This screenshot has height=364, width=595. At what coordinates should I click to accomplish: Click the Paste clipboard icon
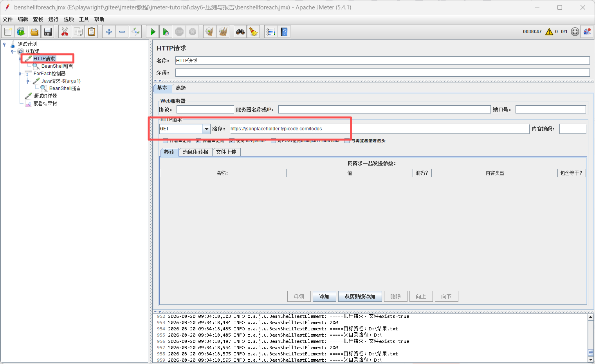click(92, 32)
